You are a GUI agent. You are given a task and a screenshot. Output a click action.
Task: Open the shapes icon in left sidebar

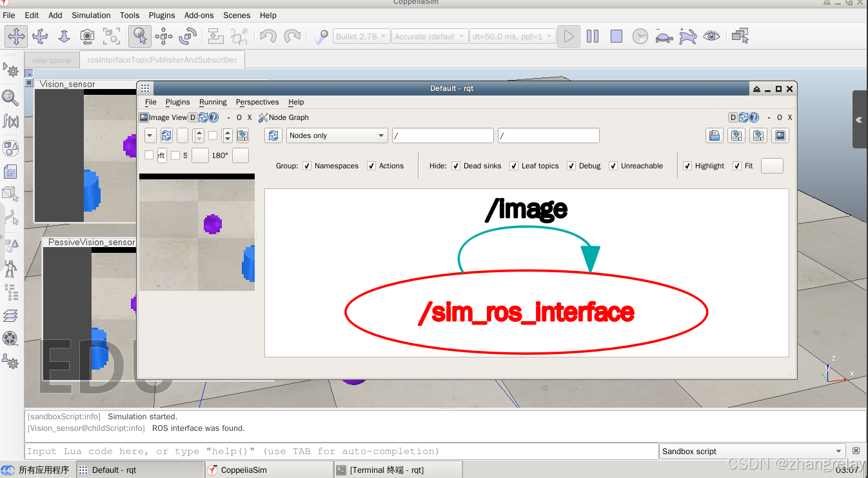point(10,148)
